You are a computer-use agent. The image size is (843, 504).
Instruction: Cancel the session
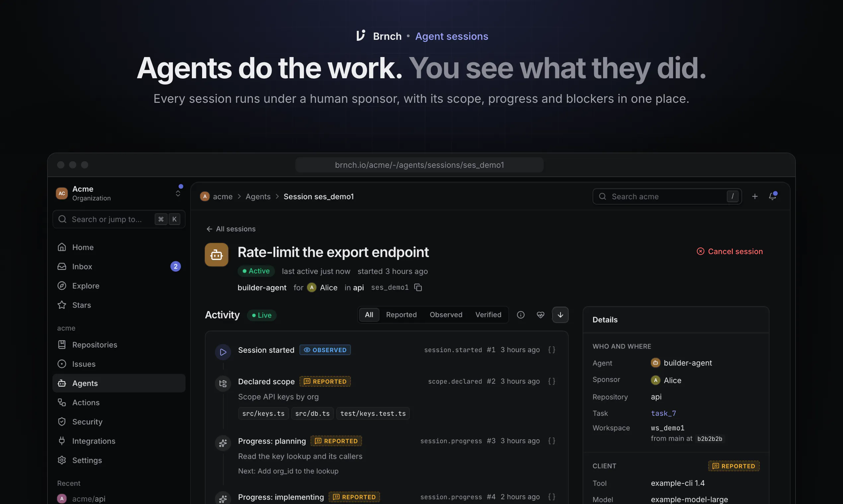tap(729, 251)
